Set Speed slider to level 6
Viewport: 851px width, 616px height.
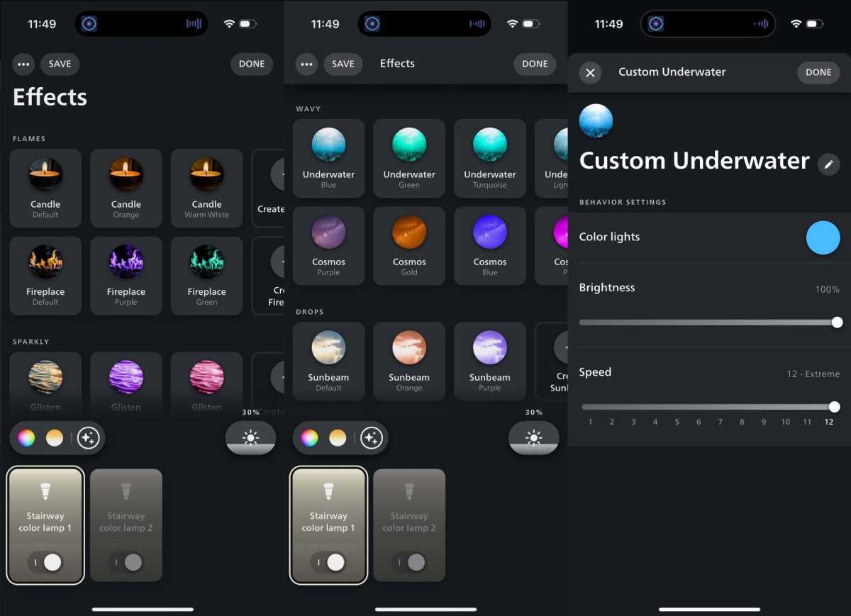tap(699, 407)
